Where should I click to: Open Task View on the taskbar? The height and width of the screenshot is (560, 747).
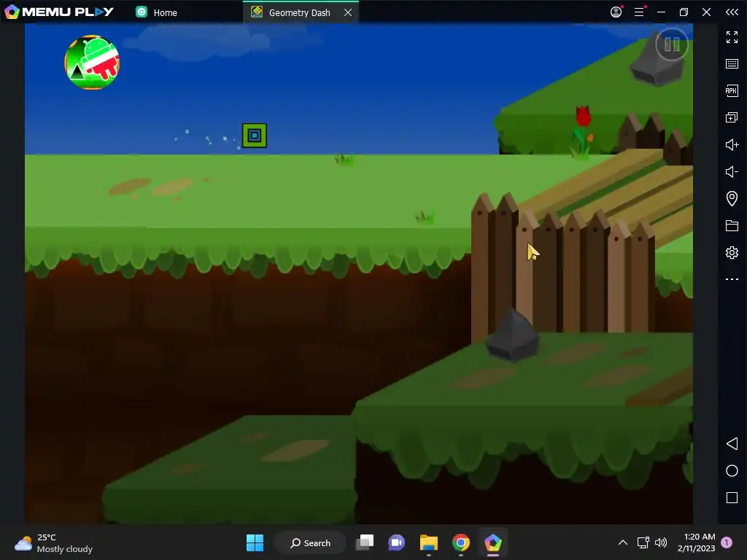click(365, 542)
